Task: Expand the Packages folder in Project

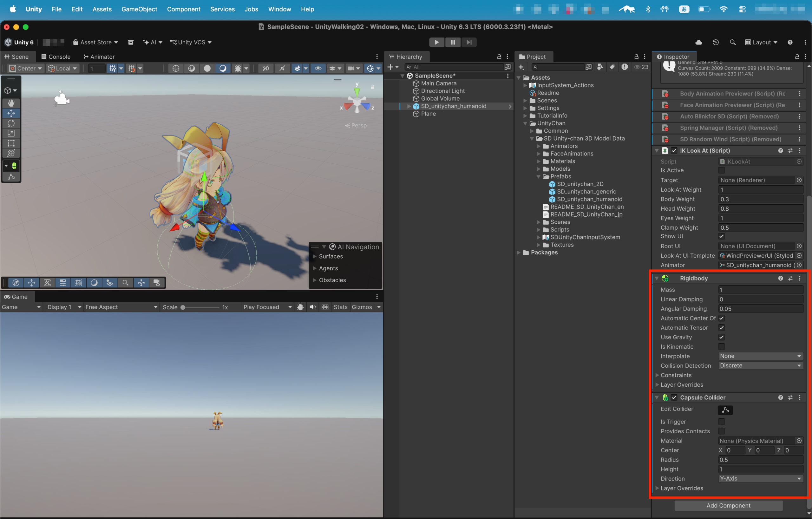Action: (519, 253)
